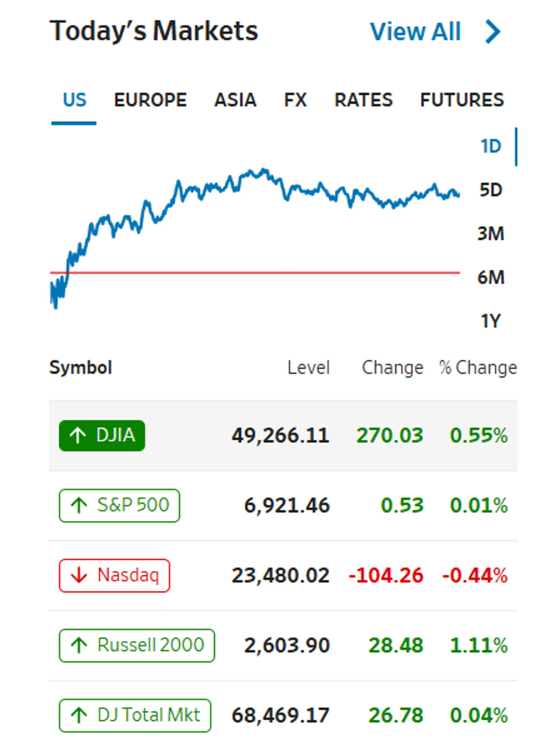The width and height of the screenshot is (536, 756).
Task: Open the View All markets link
Action: tap(415, 32)
